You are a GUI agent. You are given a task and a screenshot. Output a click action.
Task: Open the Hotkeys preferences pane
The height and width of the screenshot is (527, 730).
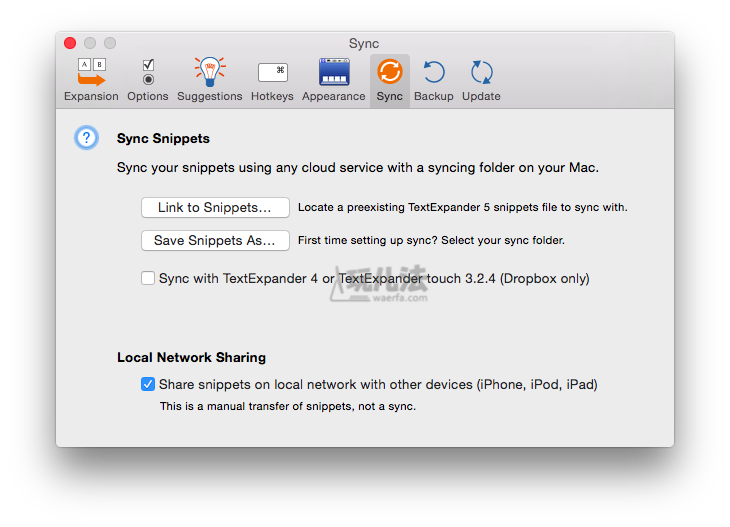(x=272, y=80)
